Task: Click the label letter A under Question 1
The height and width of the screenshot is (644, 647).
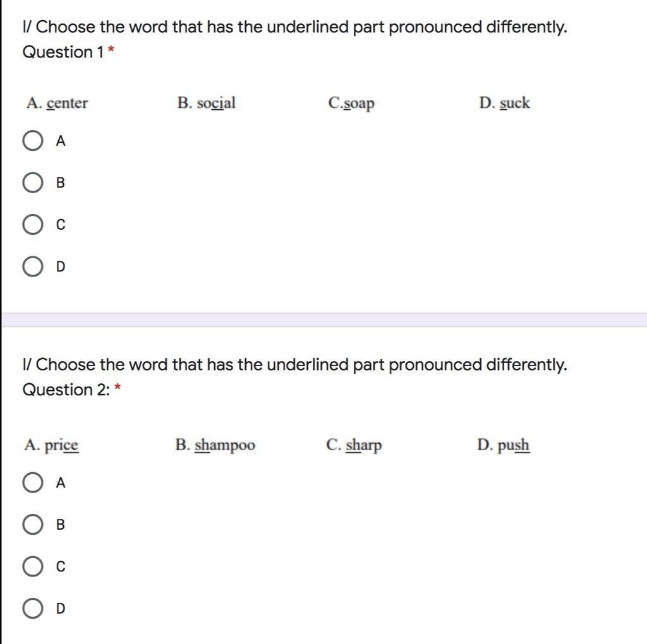Action: tap(61, 141)
